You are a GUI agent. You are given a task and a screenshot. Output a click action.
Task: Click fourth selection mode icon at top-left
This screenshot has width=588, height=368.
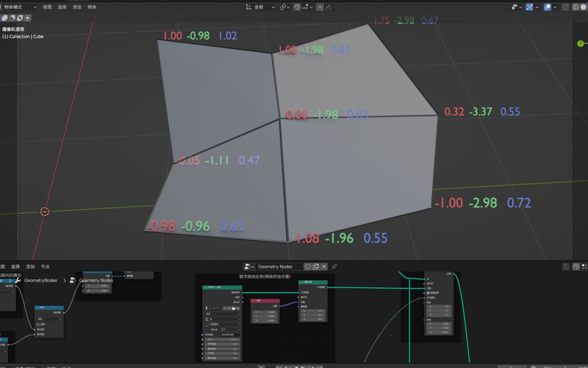coord(27,18)
